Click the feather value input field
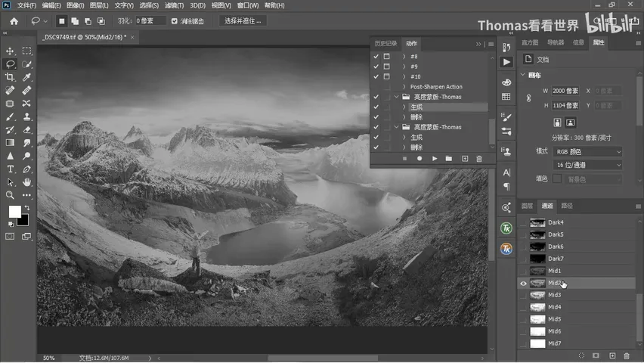The image size is (644, 363). tap(150, 21)
